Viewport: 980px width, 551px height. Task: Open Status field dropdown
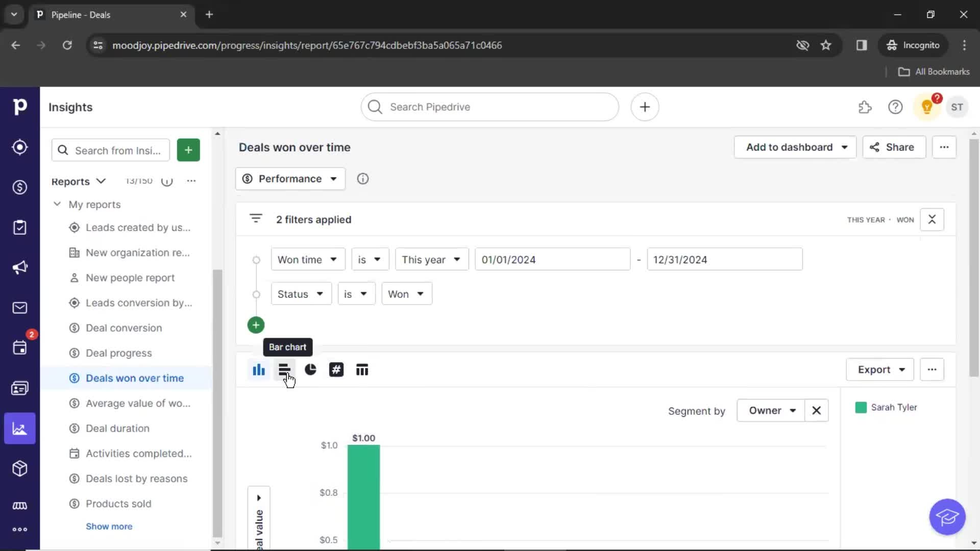(301, 294)
